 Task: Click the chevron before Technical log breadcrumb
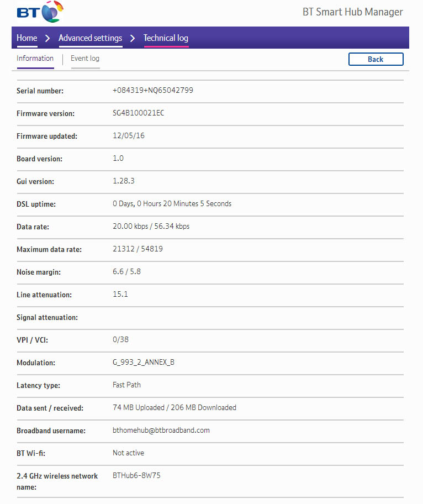133,38
